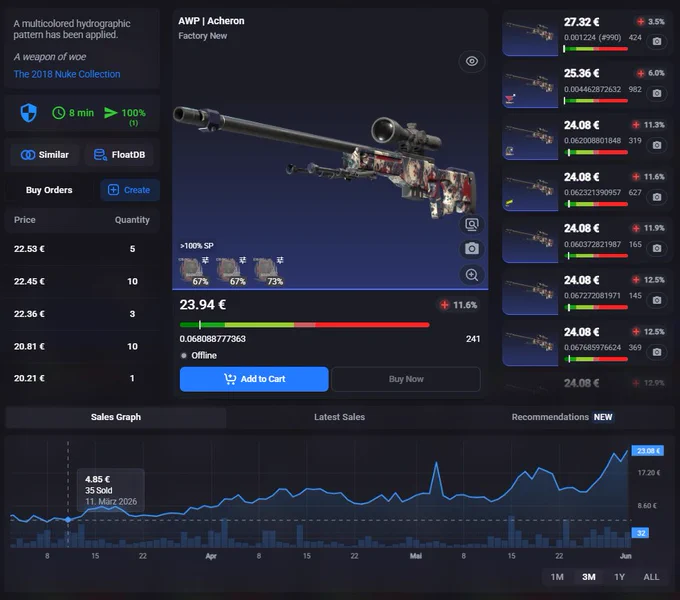Select the 1M graph range

pyautogui.click(x=557, y=577)
